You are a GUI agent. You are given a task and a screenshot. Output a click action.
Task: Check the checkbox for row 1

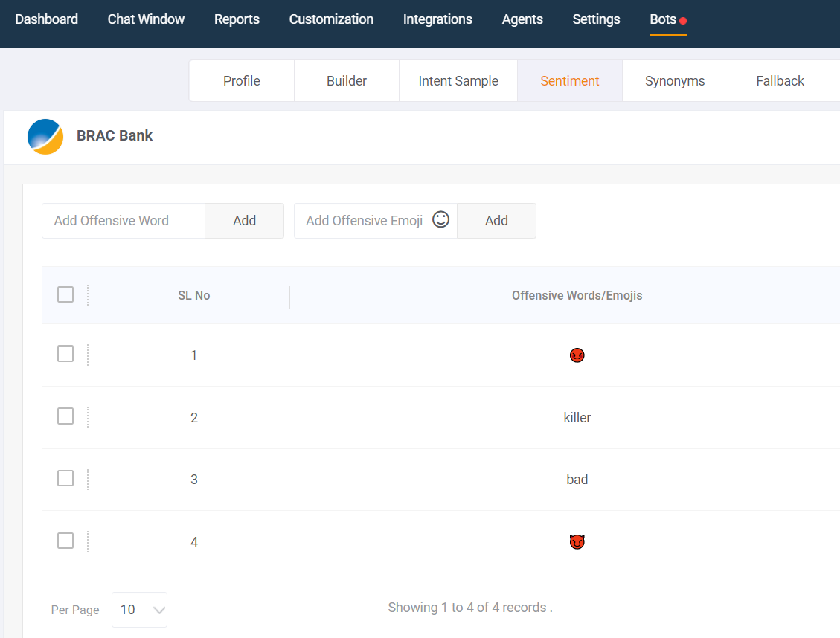click(65, 354)
